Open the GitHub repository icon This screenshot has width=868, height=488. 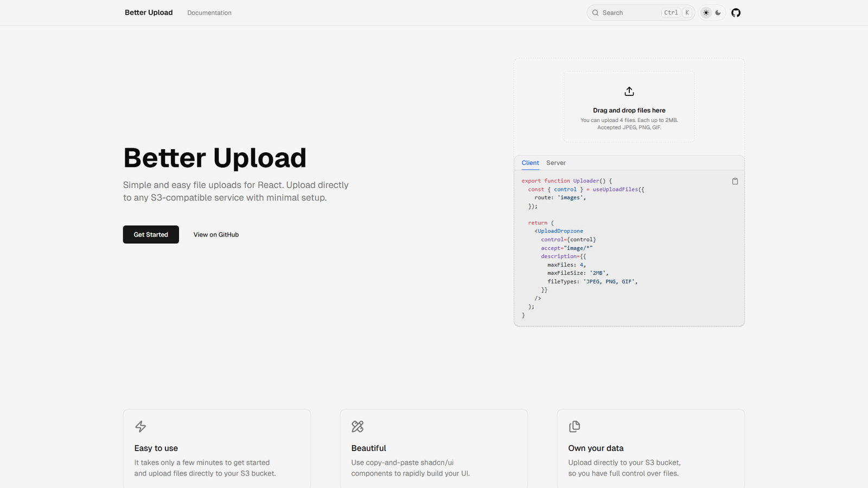pos(736,13)
